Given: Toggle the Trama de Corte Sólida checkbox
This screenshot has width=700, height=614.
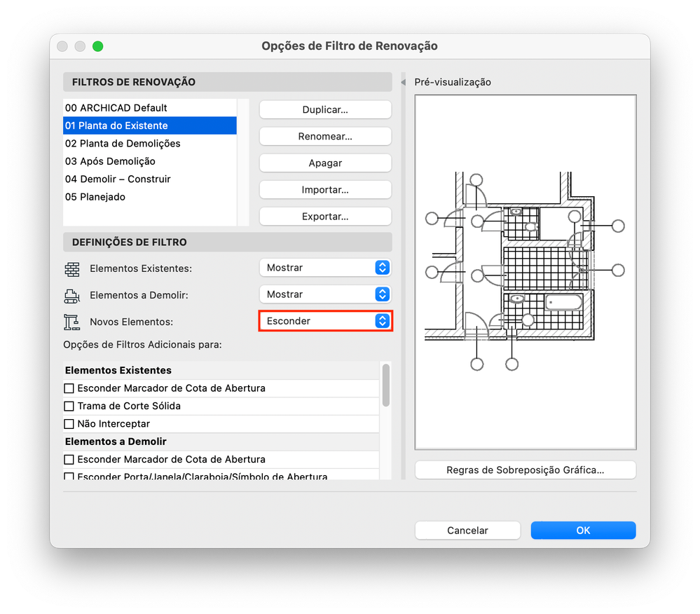Looking at the screenshot, I should pos(69,407).
